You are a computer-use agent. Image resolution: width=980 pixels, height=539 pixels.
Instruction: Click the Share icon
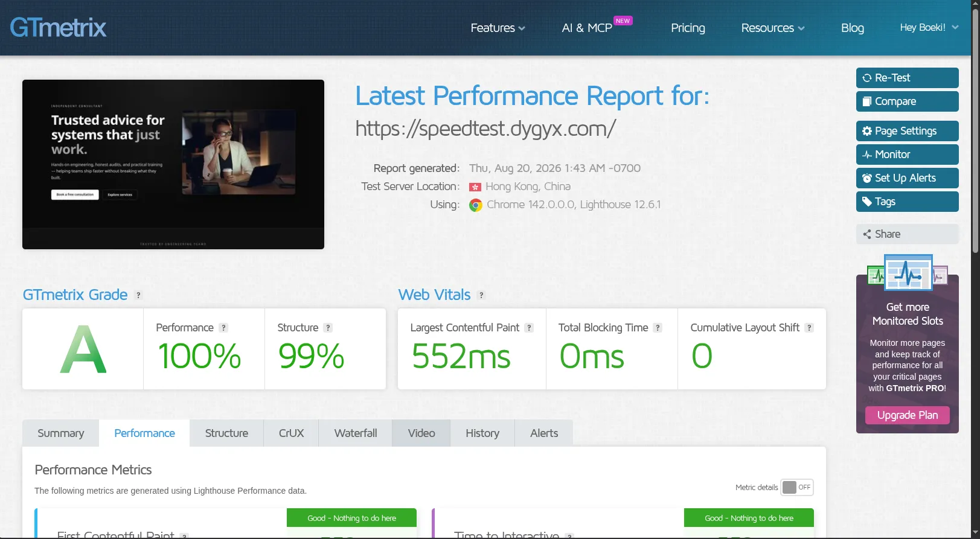(x=867, y=234)
